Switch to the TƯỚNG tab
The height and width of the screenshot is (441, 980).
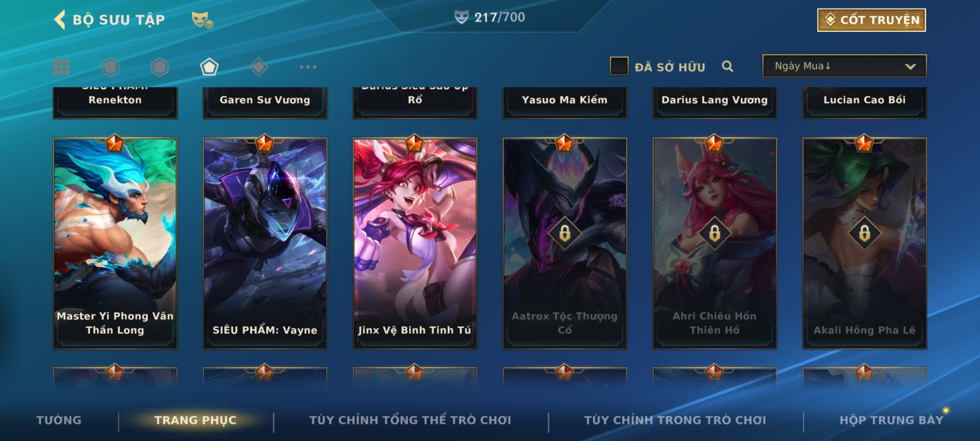[59, 420]
